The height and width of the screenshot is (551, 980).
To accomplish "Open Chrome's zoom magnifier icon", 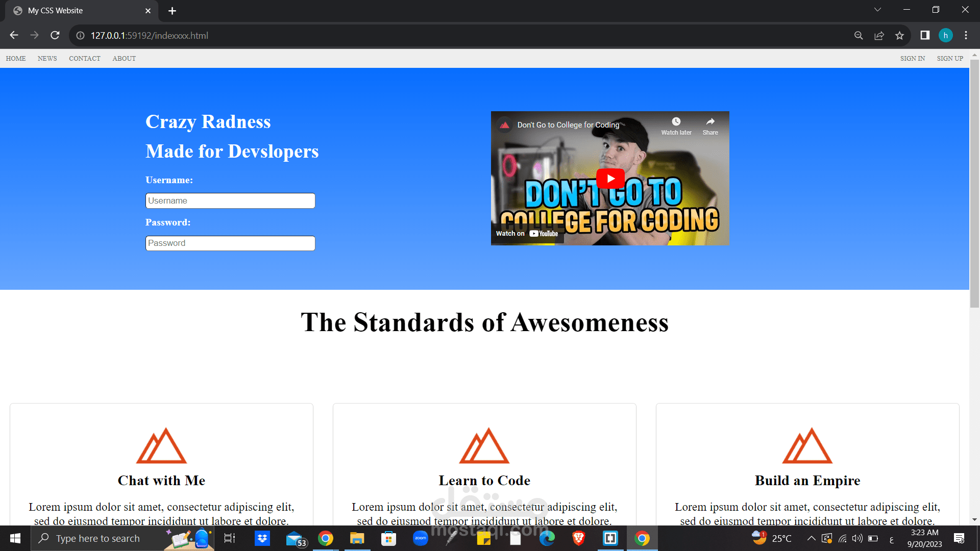I will [x=859, y=35].
